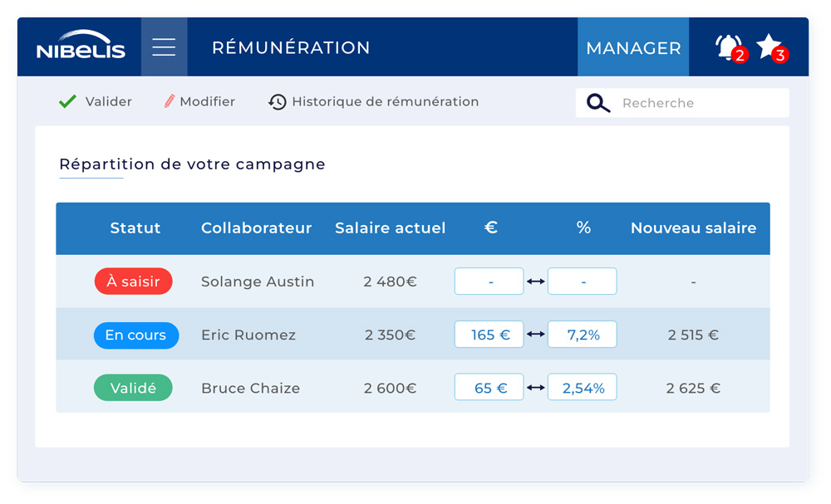Image resolution: width=831 pixels, height=504 pixels.
Task: Open the hamburger navigation menu
Action: pos(164,47)
